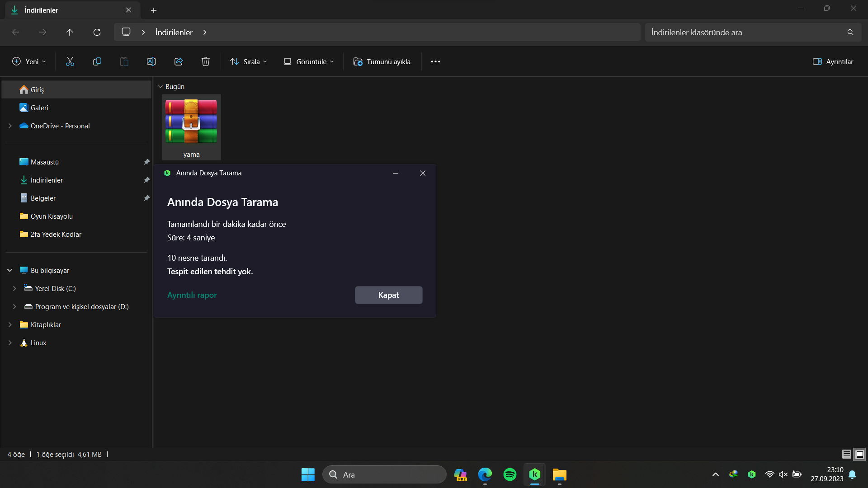Click the Delete trash icon
This screenshot has width=868, height=488.
[x=206, y=61]
